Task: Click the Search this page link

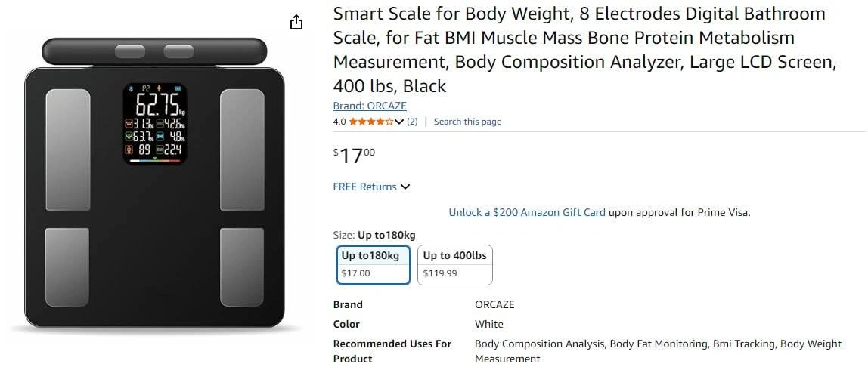Action: point(468,122)
